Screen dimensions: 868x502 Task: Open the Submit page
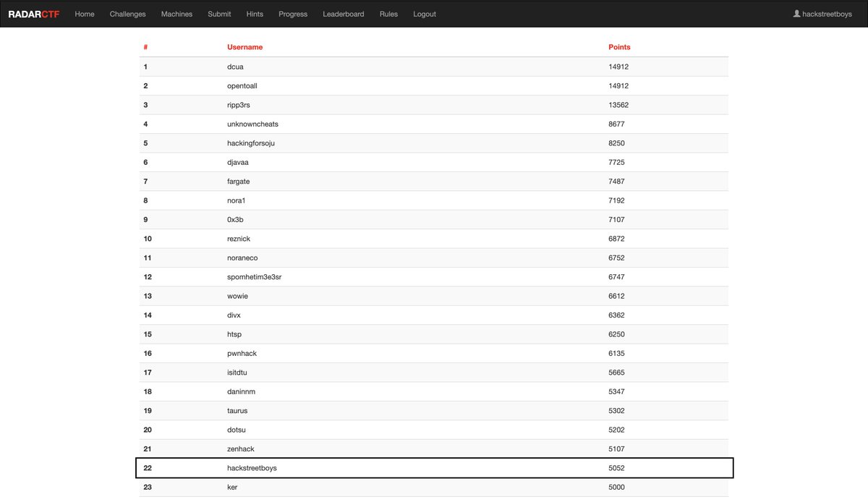[219, 14]
